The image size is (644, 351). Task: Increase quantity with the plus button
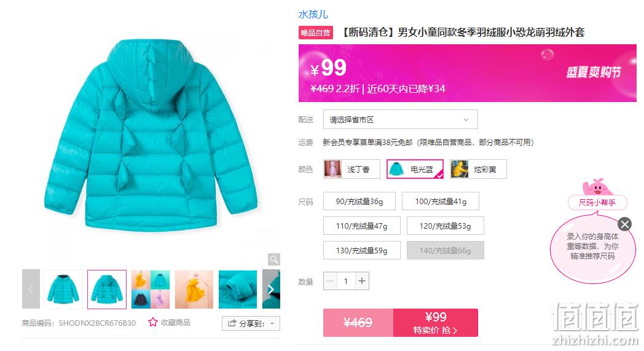tap(362, 281)
